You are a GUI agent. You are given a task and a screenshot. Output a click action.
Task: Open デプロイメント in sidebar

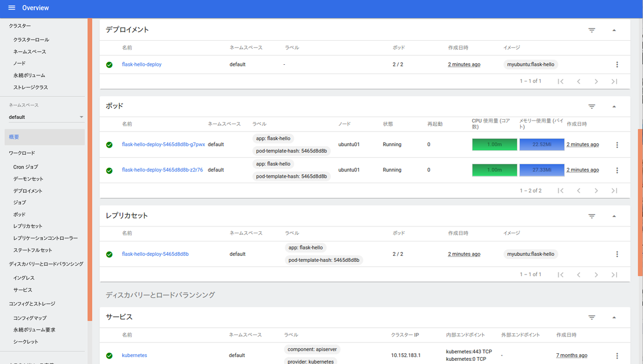[x=28, y=191]
